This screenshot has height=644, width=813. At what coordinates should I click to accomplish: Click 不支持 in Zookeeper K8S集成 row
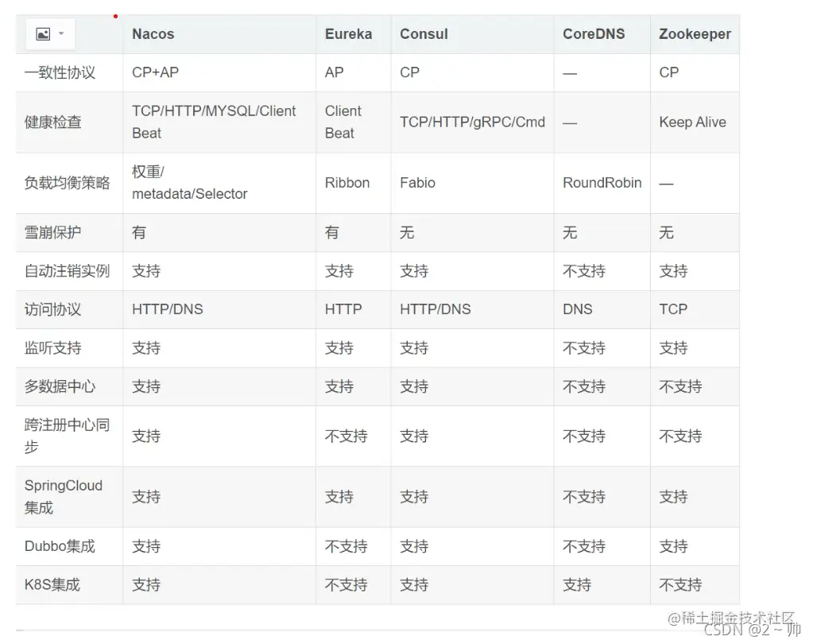(680, 585)
